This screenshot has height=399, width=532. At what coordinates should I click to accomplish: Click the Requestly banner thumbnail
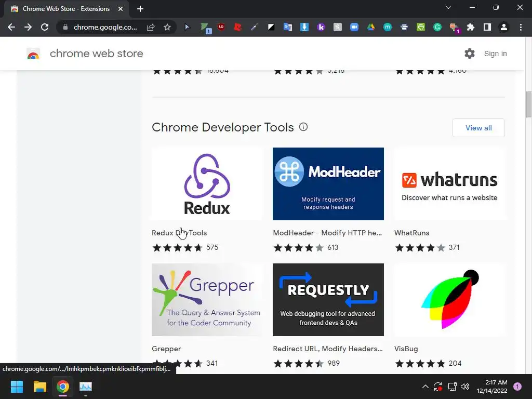pos(328,300)
